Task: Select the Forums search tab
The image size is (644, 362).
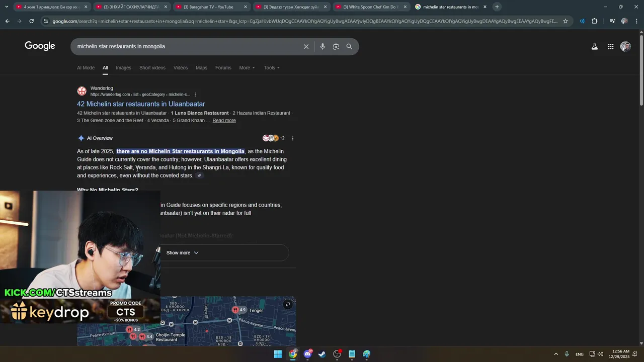Action: click(223, 68)
